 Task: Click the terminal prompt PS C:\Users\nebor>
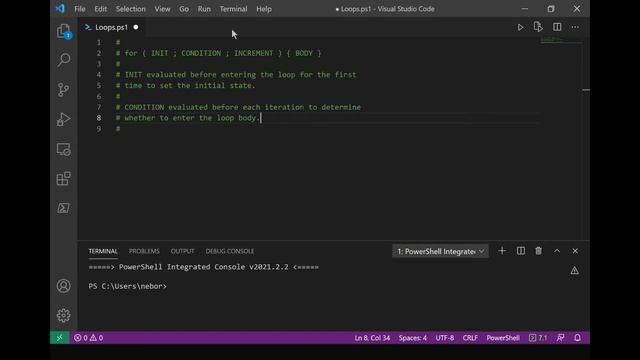point(127,286)
